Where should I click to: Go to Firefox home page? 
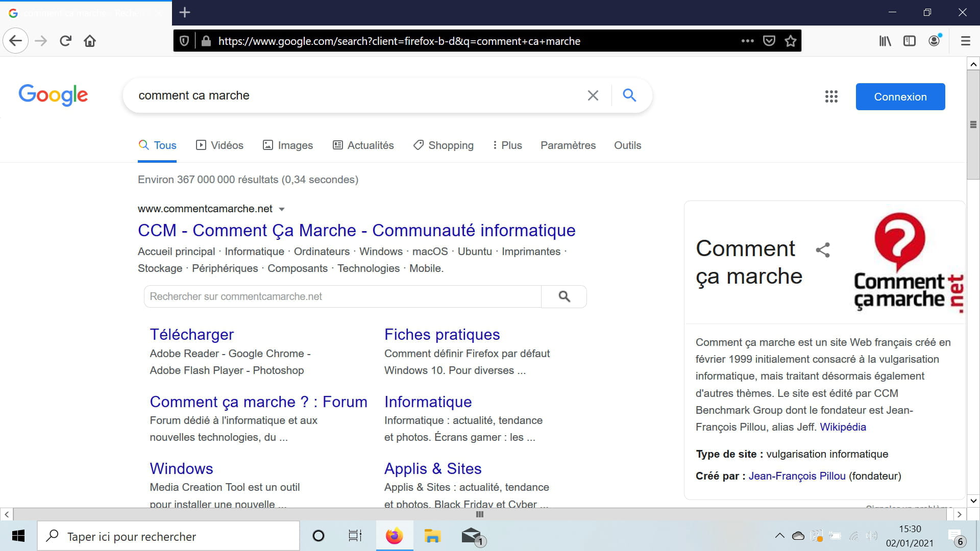(90, 41)
